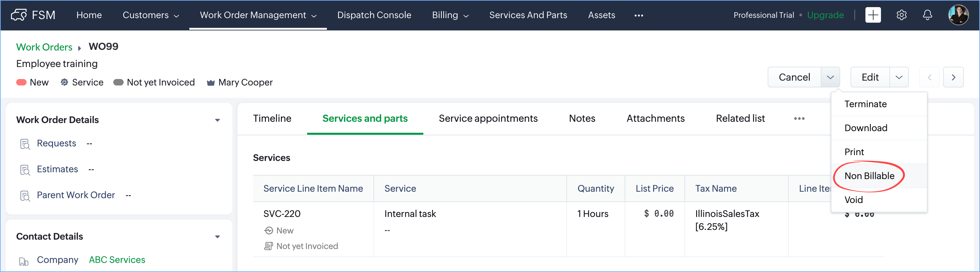
Task: Click the Parent Work Order icon
Action: [x=25, y=196]
